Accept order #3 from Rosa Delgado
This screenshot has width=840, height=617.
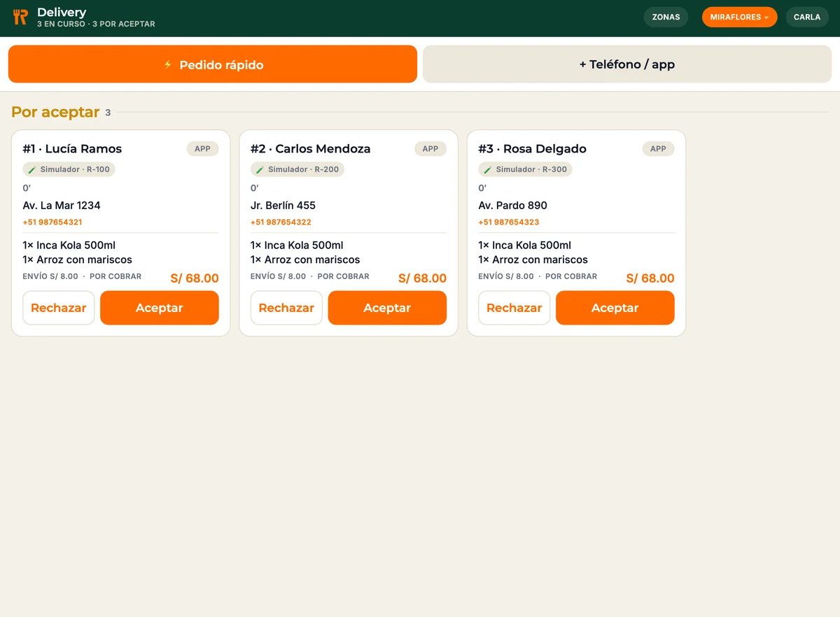pos(615,308)
